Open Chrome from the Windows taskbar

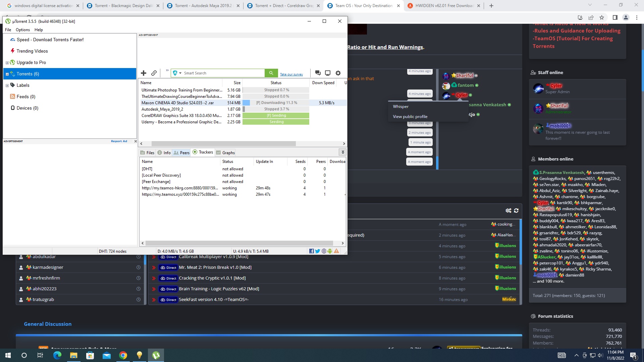pyautogui.click(x=123, y=355)
